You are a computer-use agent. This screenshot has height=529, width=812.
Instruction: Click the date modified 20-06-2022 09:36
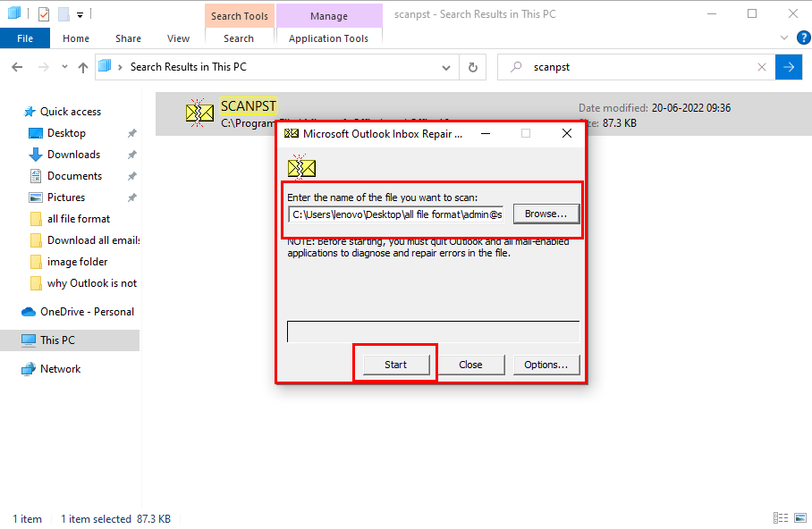pyautogui.click(x=690, y=107)
